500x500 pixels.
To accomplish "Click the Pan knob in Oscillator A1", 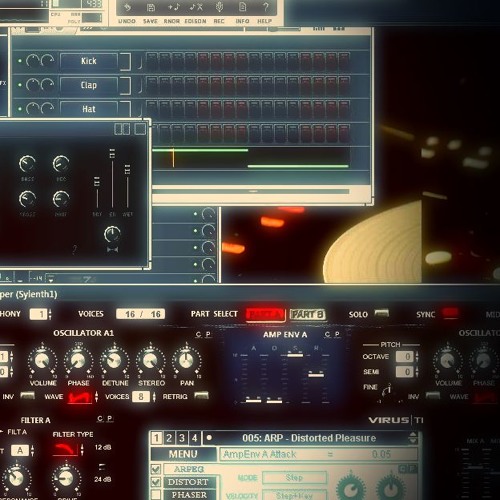I will (186, 361).
